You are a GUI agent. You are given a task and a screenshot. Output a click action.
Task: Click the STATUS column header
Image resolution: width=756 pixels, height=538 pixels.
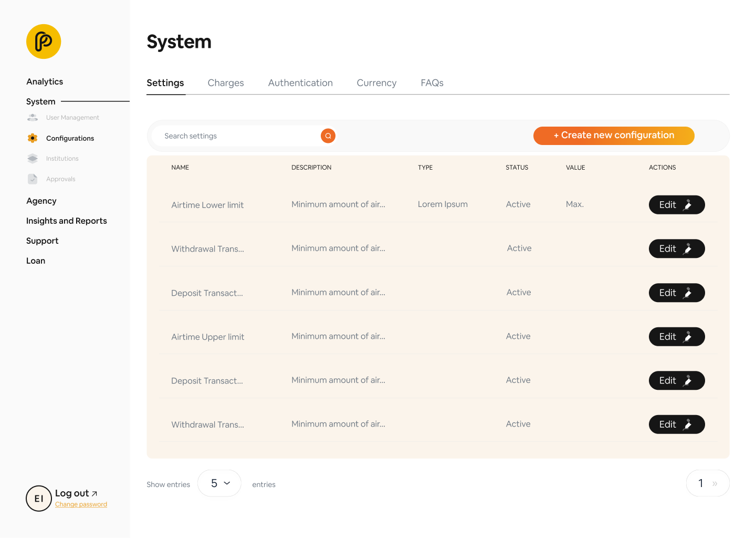click(517, 168)
